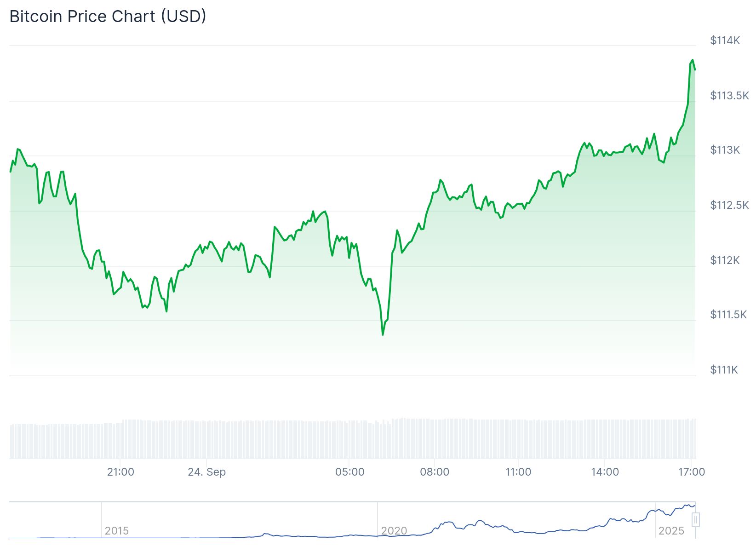The height and width of the screenshot is (552, 756).
Task: Click the 08:00 time axis label
Action: click(435, 472)
